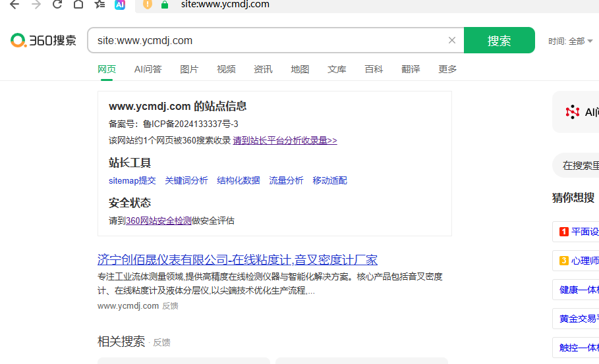Expand the 时间: 全部 time filter dropdown
This screenshot has width=599, height=364.
coord(570,41)
